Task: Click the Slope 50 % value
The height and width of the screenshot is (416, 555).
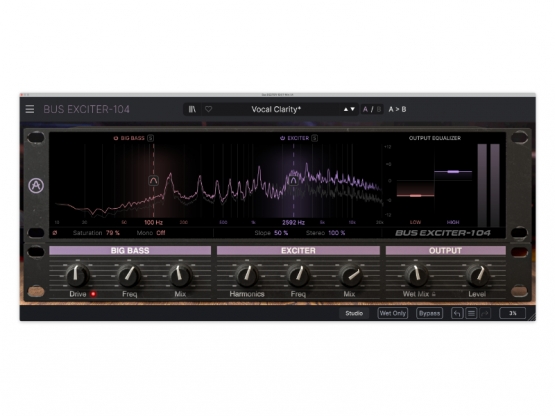Action: (x=281, y=233)
